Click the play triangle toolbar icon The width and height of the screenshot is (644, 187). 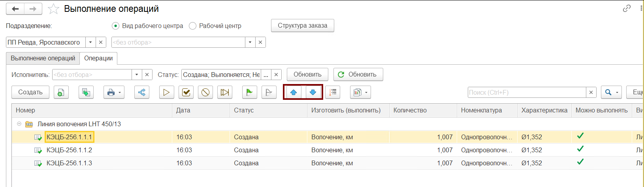(166, 92)
